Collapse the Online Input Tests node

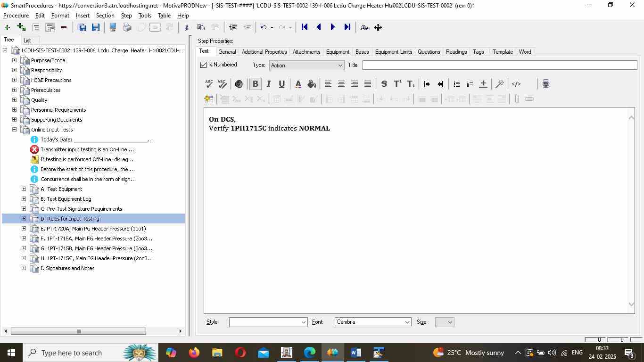14,130
